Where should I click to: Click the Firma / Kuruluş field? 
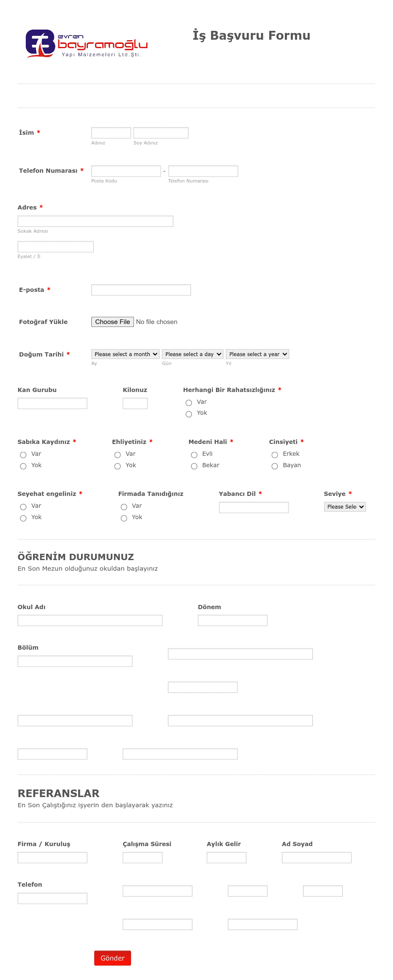pyautogui.click(x=52, y=857)
